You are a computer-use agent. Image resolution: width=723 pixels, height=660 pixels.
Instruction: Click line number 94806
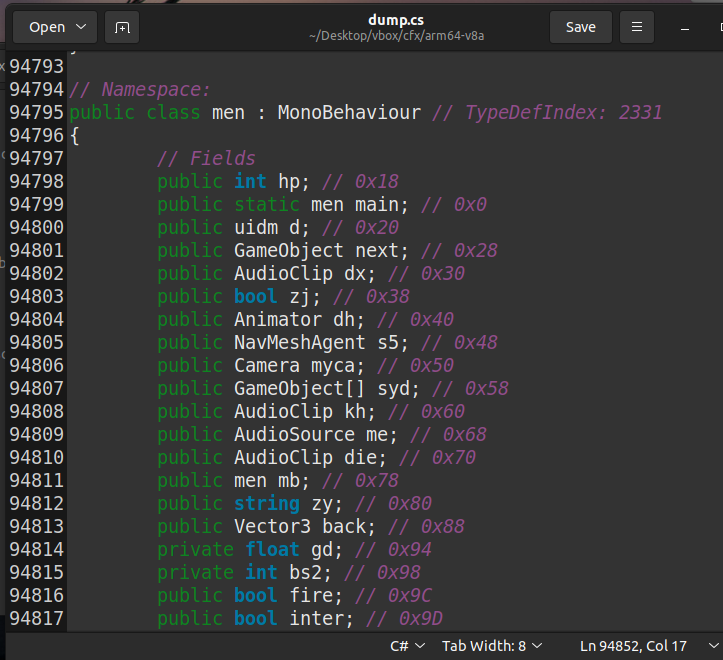(36, 366)
